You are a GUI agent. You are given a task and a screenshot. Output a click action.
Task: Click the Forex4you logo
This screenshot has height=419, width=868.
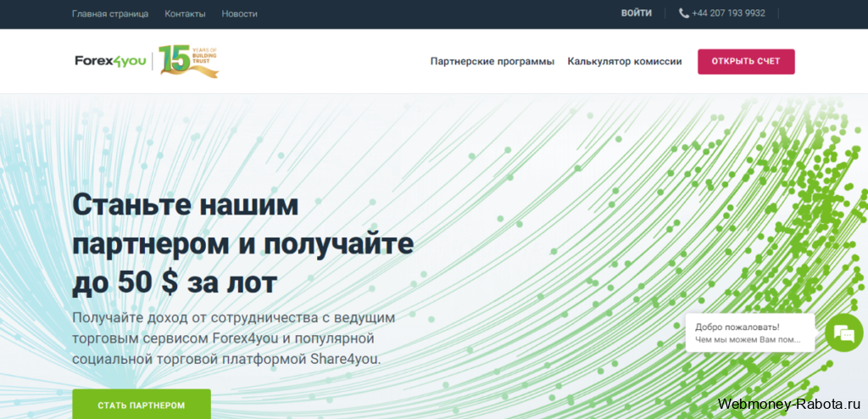[x=111, y=61]
